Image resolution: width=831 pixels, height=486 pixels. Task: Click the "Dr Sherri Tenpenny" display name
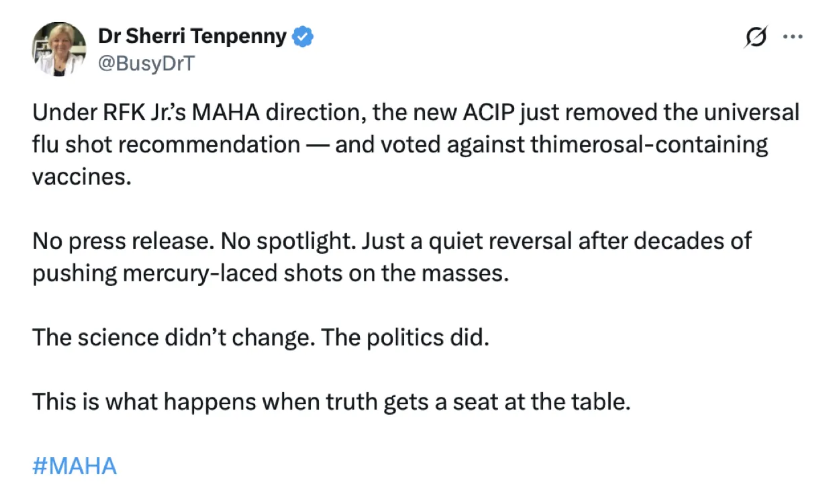click(x=193, y=37)
